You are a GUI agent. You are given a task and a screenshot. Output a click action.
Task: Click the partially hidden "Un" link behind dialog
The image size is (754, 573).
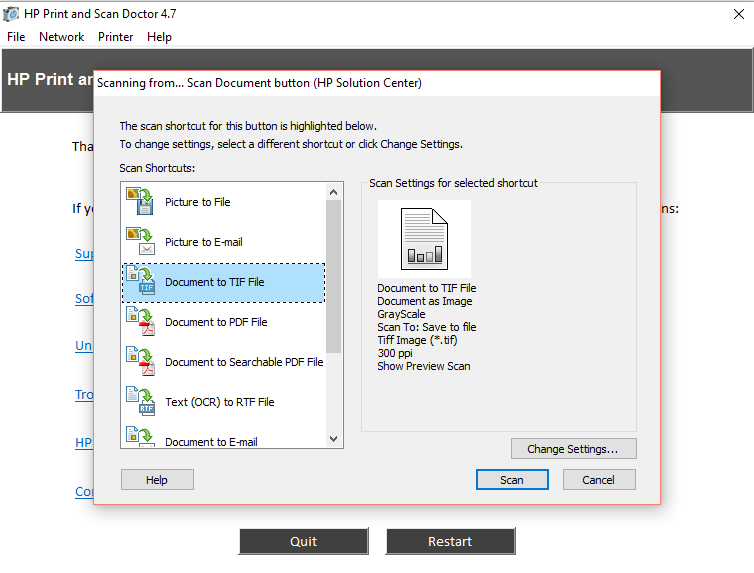pyautogui.click(x=84, y=346)
